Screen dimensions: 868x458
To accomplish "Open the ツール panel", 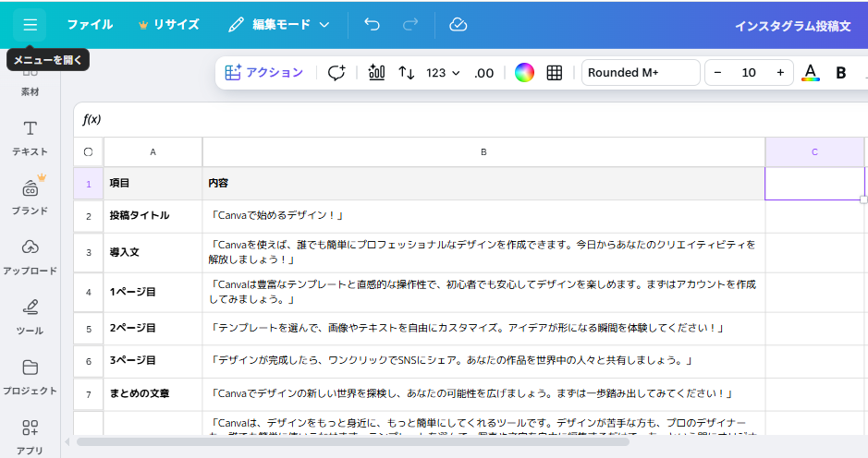I will pos(30,317).
